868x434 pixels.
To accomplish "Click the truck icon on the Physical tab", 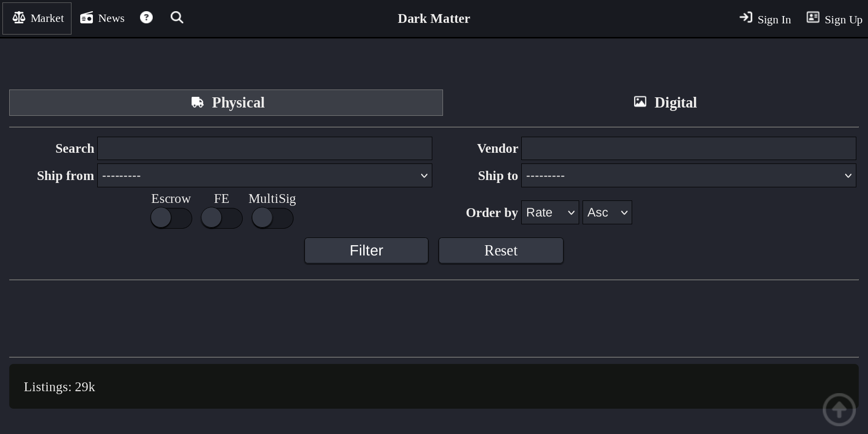I will 197,102.
